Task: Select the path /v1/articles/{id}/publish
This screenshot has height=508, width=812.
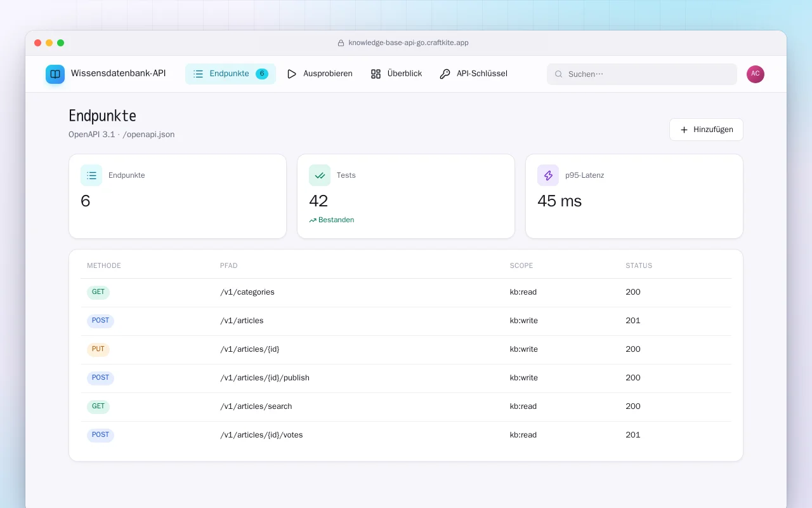Action: 265,378
